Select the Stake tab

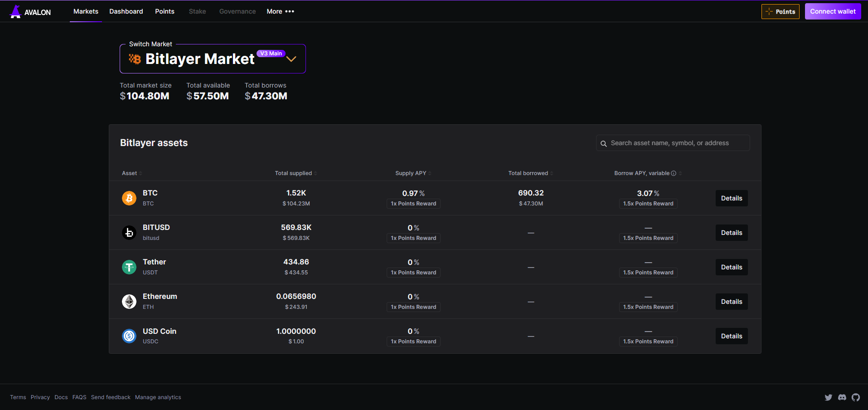click(x=197, y=11)
